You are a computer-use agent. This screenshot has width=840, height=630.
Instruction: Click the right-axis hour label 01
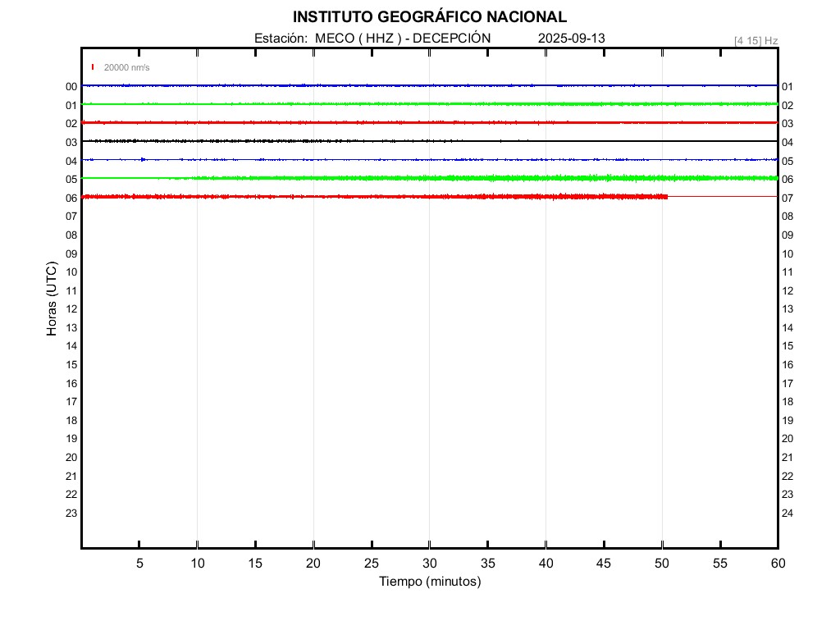pos(787,87)
